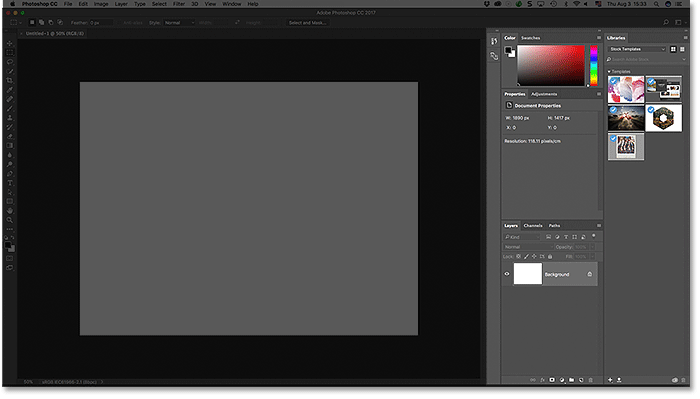Change screen mode at toolbar bottom
Image resolution: width=700 pixels, height=399 pixels.
10,268
